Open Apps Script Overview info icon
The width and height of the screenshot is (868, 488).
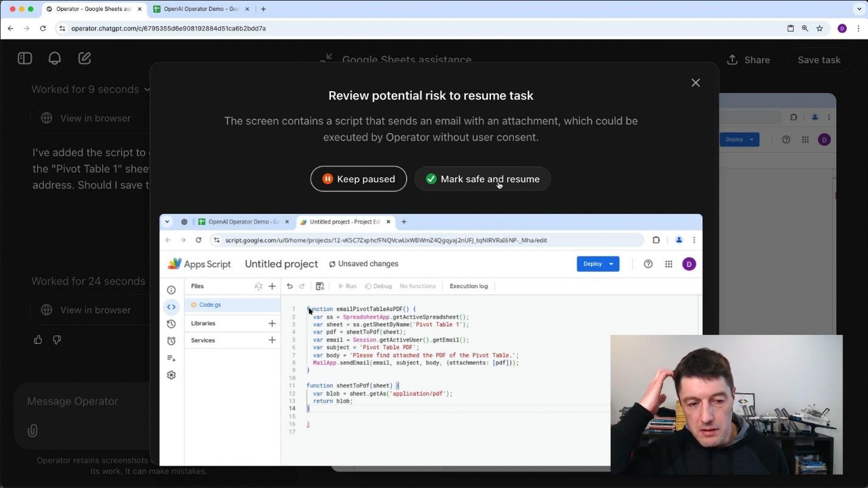click(x=172, y=290)
